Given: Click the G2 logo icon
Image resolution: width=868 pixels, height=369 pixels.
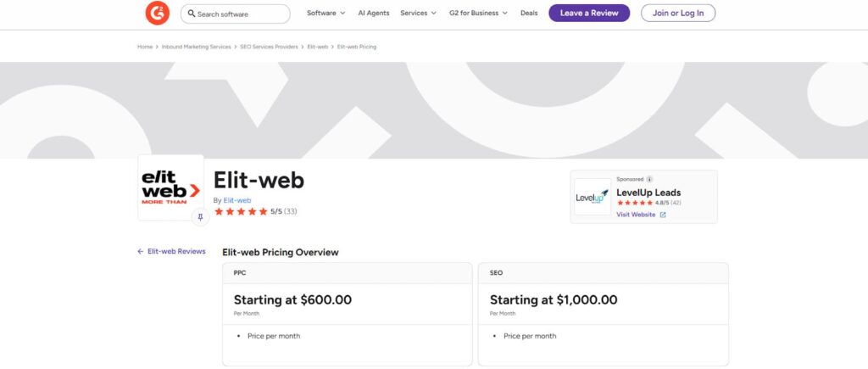Looking at the screenshot, I should 158,14.
